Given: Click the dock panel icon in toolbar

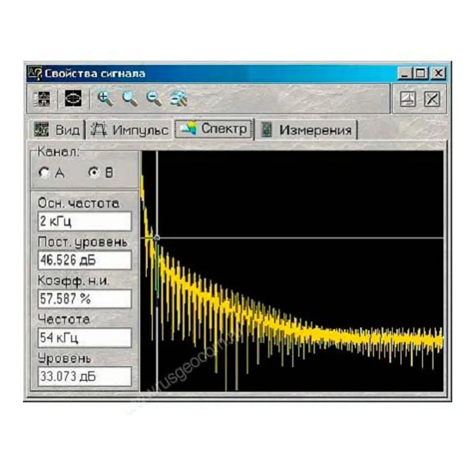Looking at the screenshot, I should click(407, 99).
